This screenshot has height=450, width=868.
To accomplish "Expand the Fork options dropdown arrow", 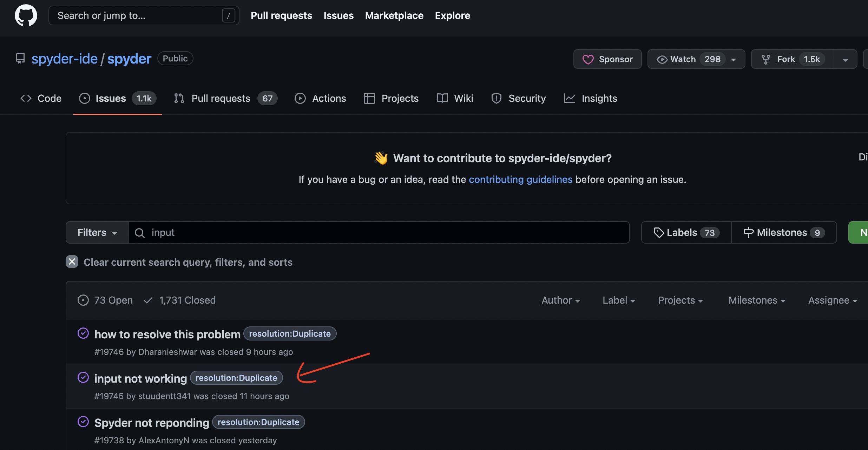I will 846,60.
